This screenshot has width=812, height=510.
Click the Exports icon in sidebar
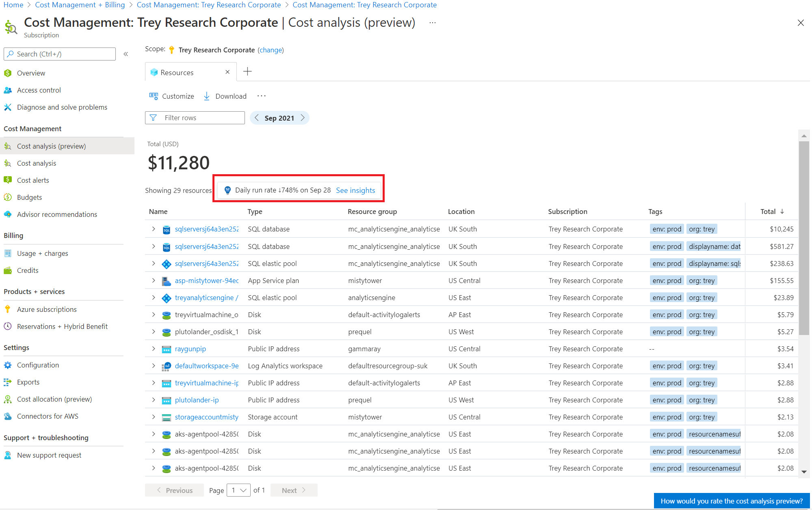pos(8,382)
